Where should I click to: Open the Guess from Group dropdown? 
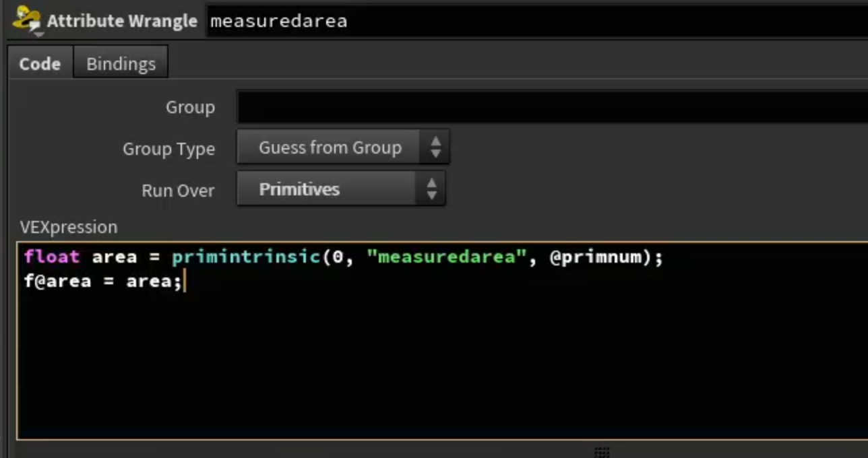click(x=342, y=148)
